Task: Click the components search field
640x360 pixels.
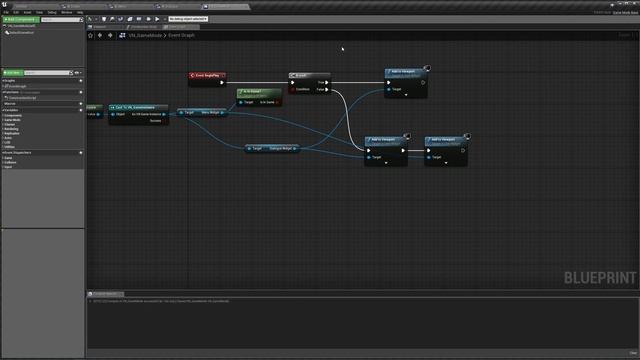Action: (x=62, y=20)
